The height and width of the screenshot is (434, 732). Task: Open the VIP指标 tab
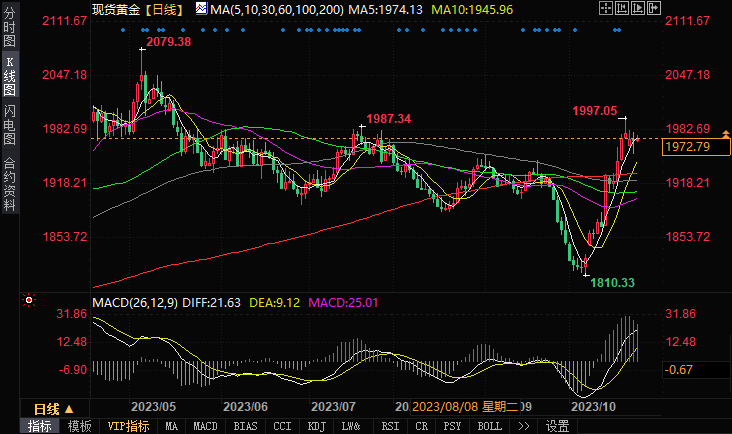tap(128, 426)
